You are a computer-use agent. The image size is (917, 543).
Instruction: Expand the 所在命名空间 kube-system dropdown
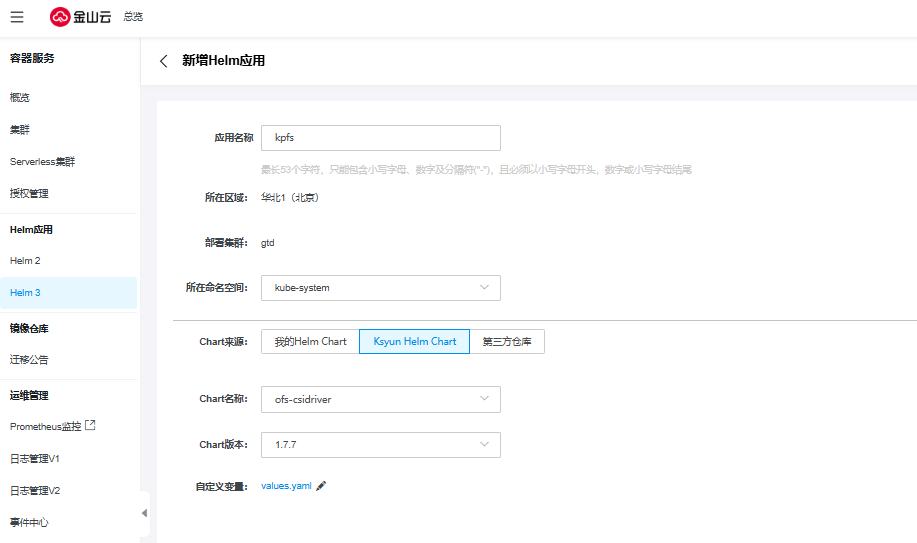[x=380, y=288]
